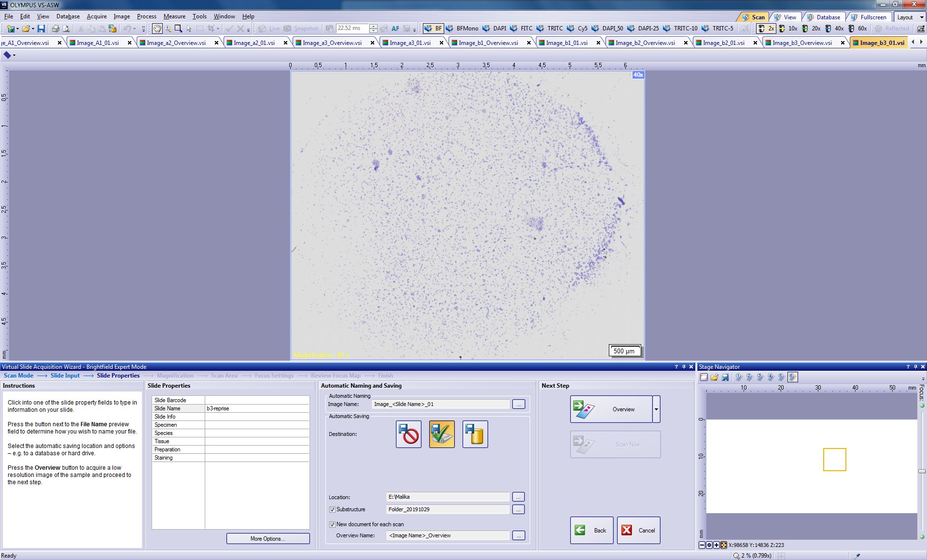Select the pan hand tool

[x=157, y=28]
